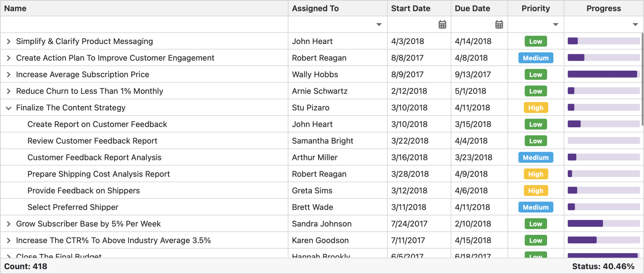This screenshot has height=274, width=644.
Task: Open the Progress filter dropdown
Action: 635,24
